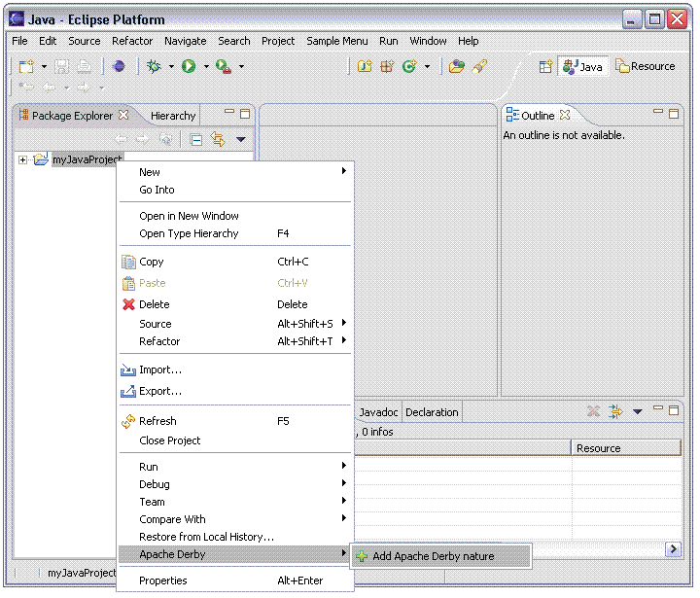Open the Problems view menu dropdown arrow
The image size is (700, 598).
638,412
